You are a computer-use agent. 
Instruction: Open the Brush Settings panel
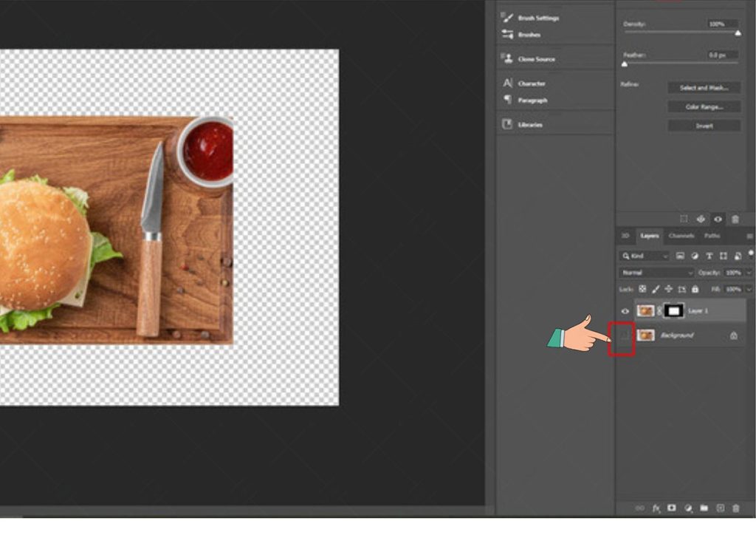pos(534,17)
